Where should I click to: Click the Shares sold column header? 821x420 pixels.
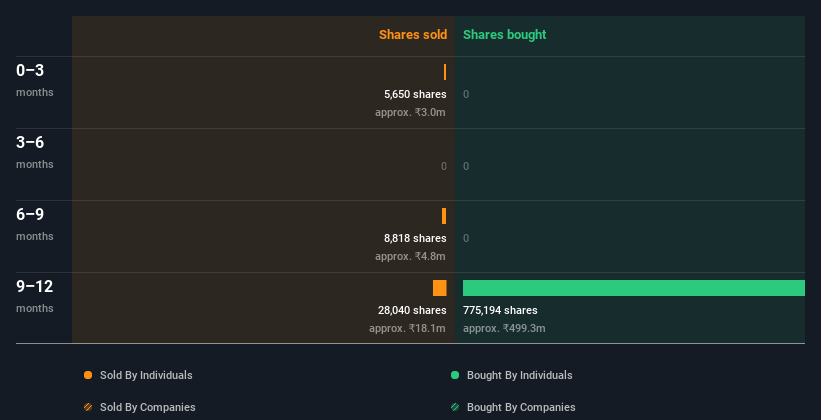(413, 35)
